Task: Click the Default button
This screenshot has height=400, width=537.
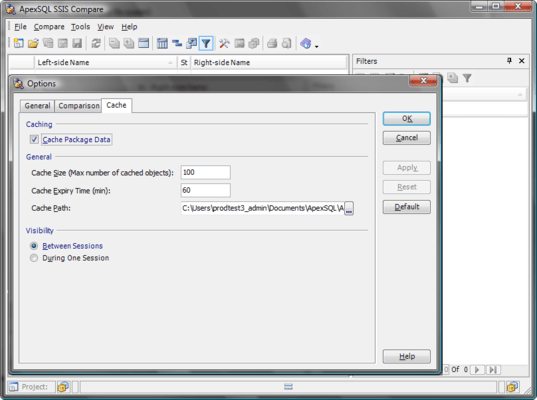Action: [x=407, y=207]
